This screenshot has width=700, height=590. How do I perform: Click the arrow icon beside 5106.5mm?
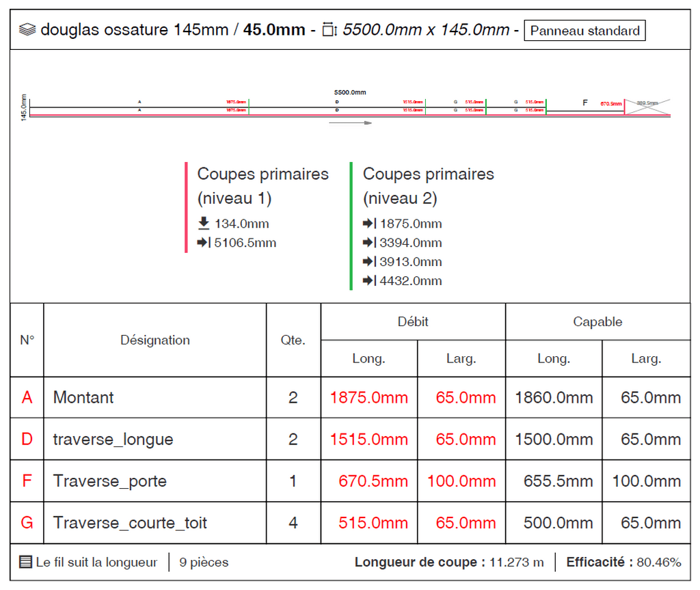coord(204,243)
